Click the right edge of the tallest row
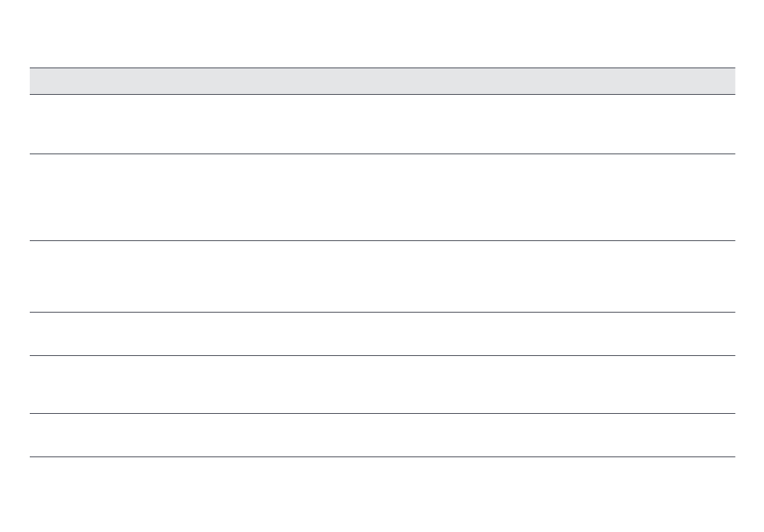This screenshot has width=764, height=532. point(726,197)
